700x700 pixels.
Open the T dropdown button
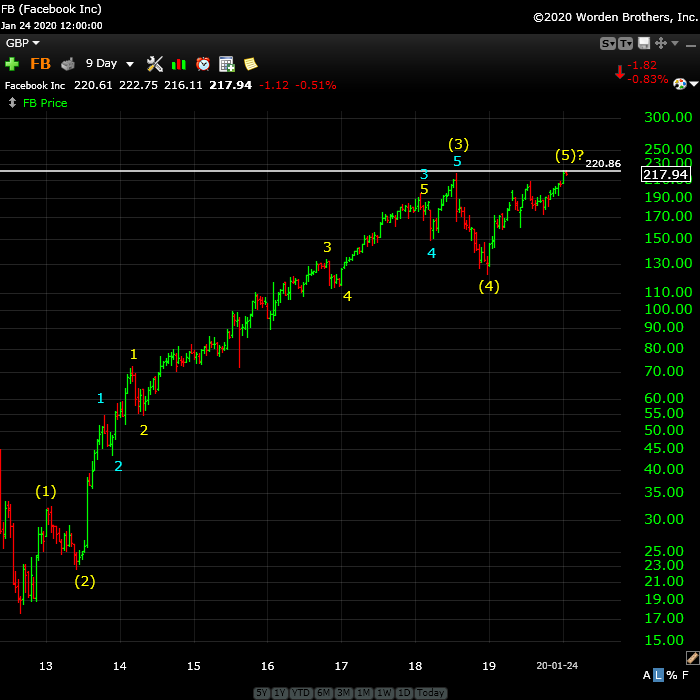pos(625,43)
